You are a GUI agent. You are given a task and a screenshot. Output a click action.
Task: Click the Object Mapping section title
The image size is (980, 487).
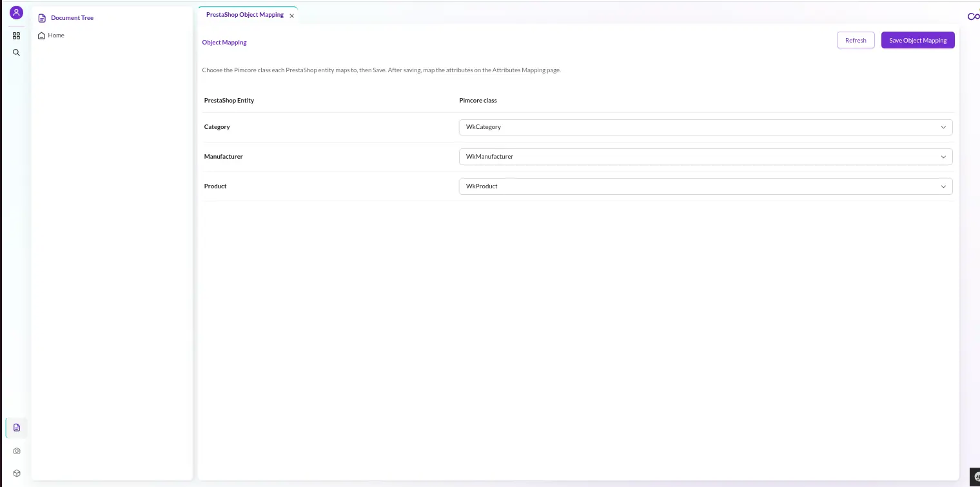[224, 43]
